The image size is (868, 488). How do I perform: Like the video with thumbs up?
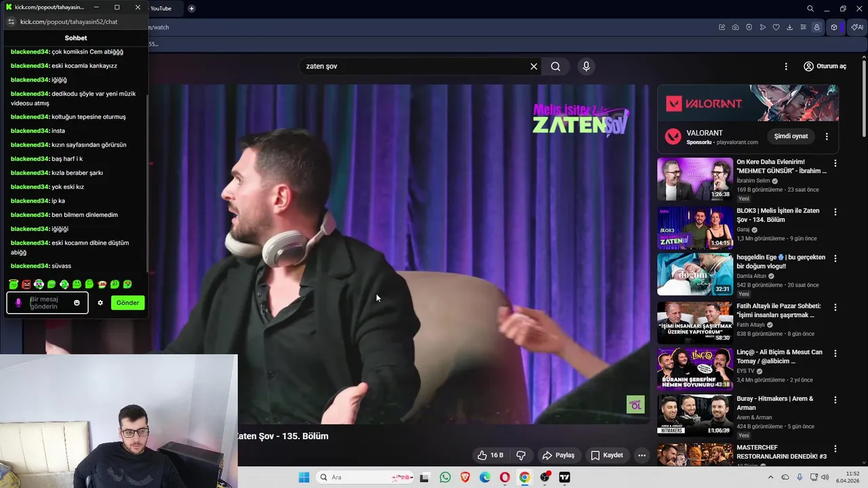(490, 455)
